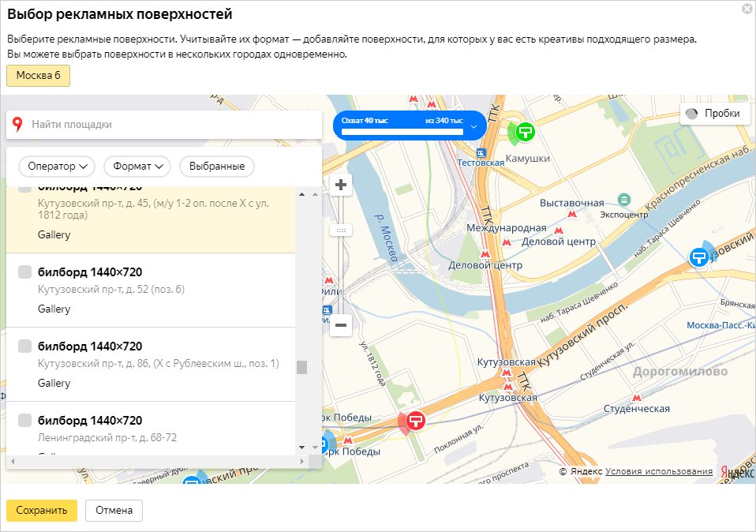Select highlighted item Кутузовский пр-т, д. 45

point(151,219)
